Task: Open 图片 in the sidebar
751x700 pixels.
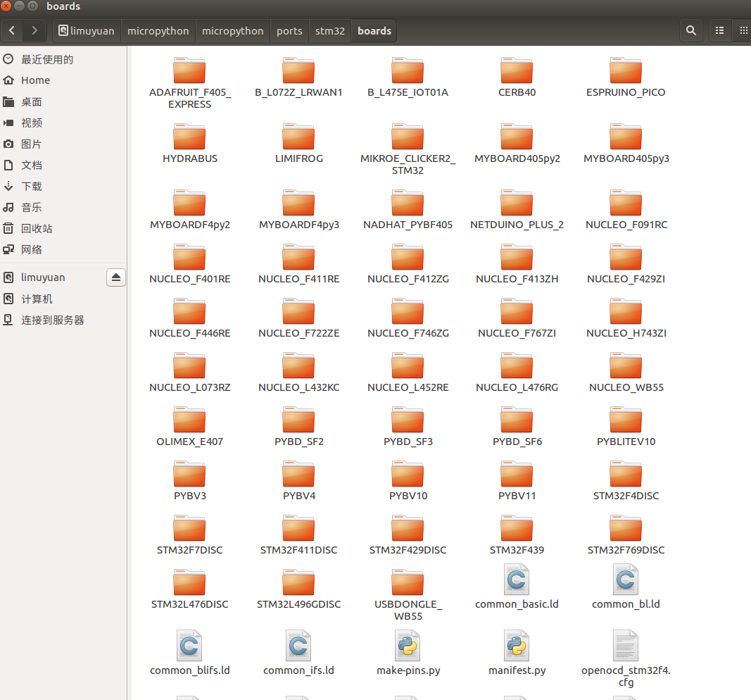Action: pyautogui.click(x=63, y=144)
